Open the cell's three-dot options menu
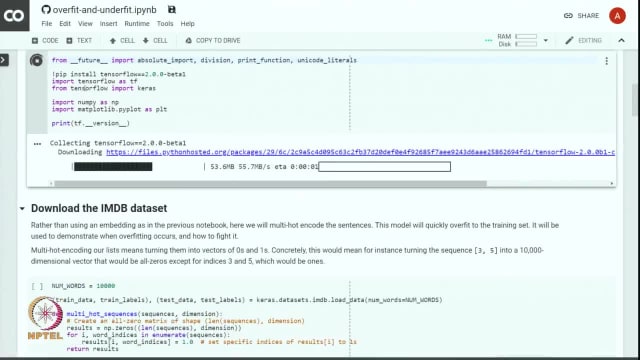This screenshot has width=640, height=360. [x=607, y=61]
